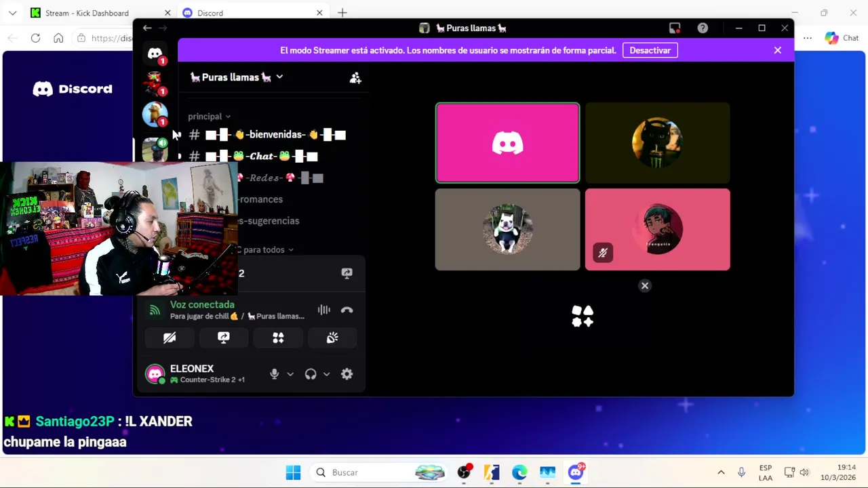Open Discord from the taskbar
This screenshot has width=868, height=488.
[x=576, y=472]
